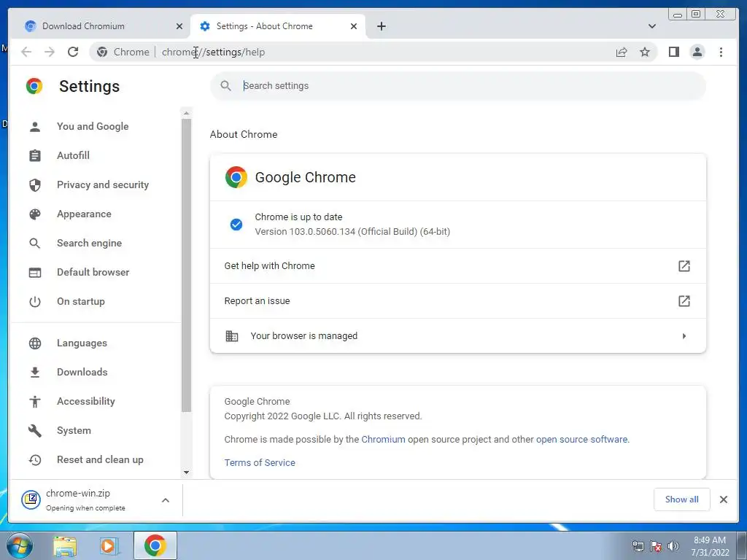Reload the current page
Viewport: 747px width, 560px height.
pyautogui.click(x=73, y=52)
